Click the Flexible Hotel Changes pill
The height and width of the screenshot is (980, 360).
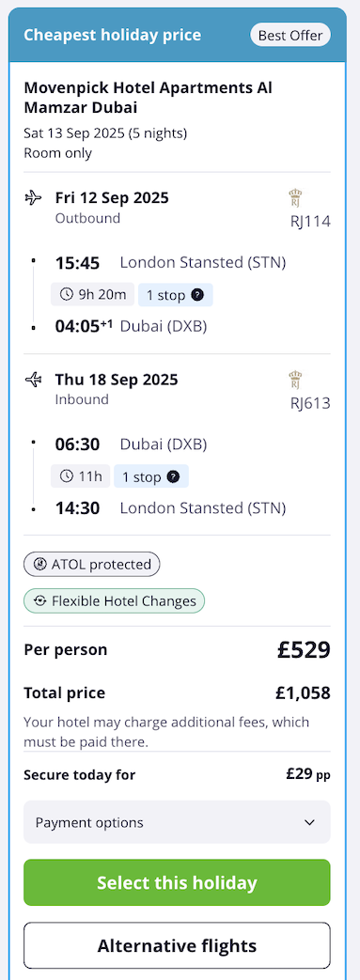pyautogui.click(x=115, y=601)
